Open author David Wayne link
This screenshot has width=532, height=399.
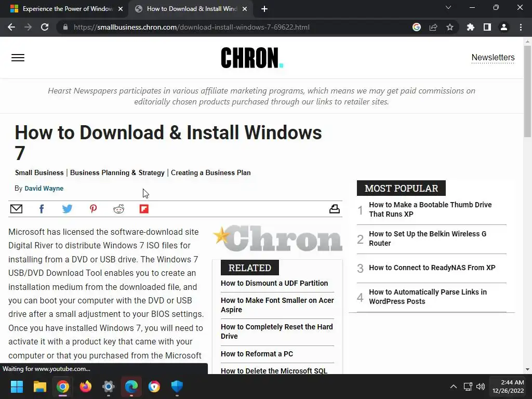44,188
